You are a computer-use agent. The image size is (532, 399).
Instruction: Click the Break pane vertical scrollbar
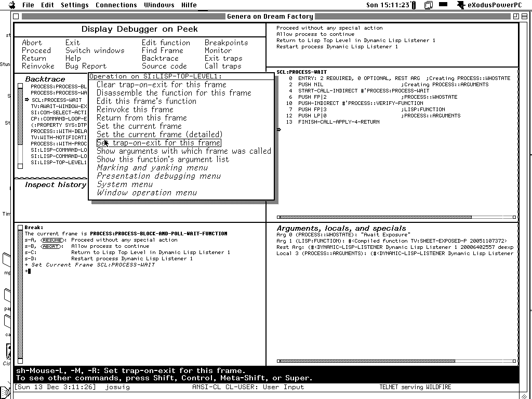point(20,294)
